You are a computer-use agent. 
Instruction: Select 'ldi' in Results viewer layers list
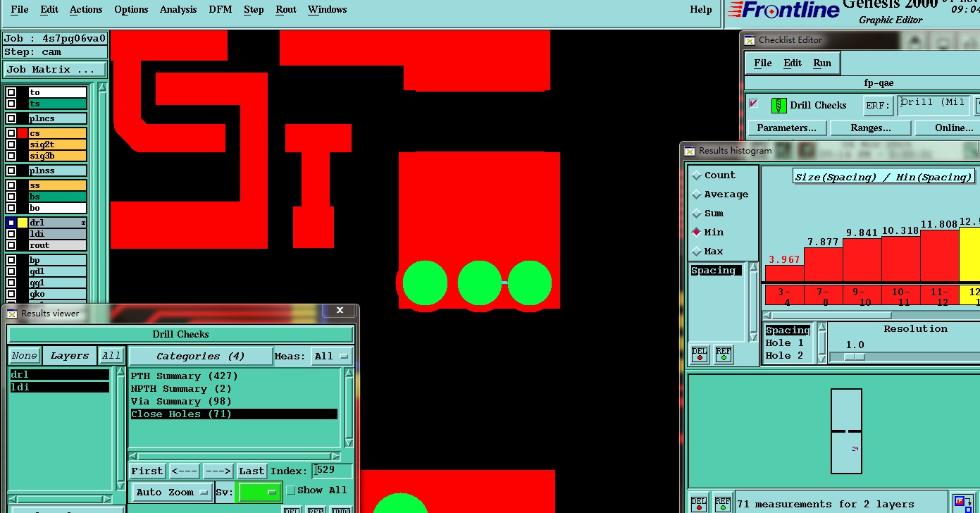pos(60,388)
